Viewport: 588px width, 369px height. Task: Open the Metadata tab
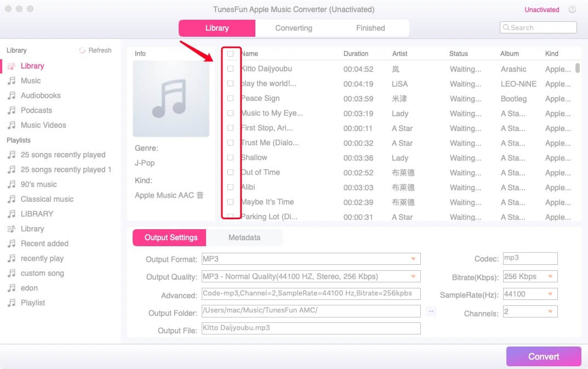point(244,237)
